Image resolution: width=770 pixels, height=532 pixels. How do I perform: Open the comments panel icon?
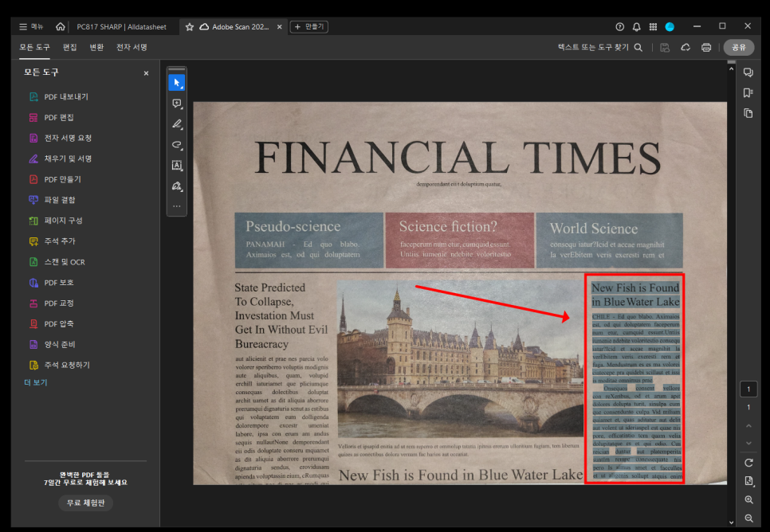pyautogui.click(x=748, y=72)
